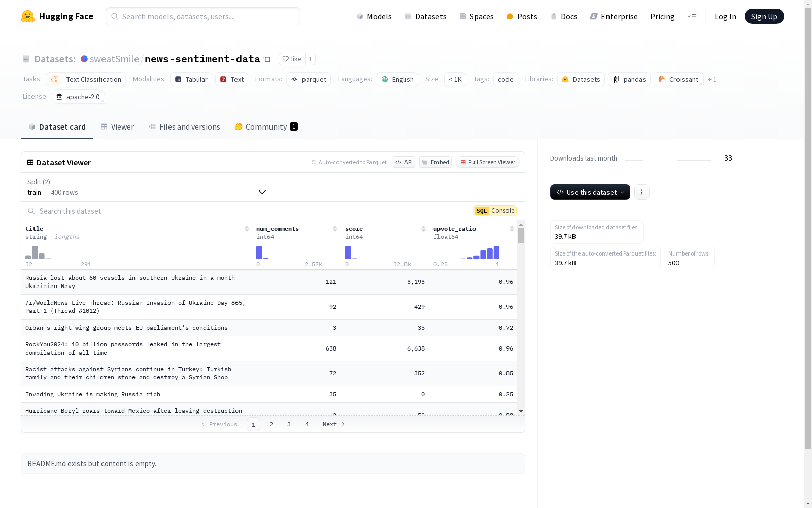812x508 pixels.
Task: Sort by upvote_ratio column
Action: [512, 229]
